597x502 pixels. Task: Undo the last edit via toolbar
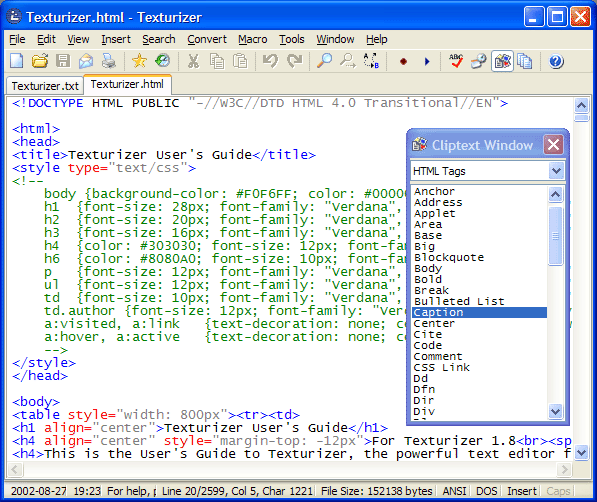tap(271, 61)
